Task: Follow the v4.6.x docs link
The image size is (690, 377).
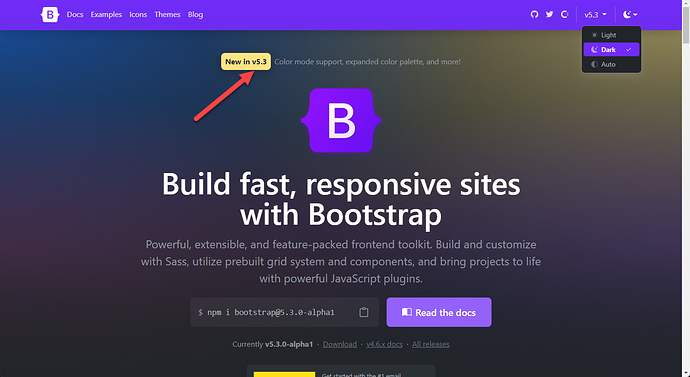Action: 385,344
